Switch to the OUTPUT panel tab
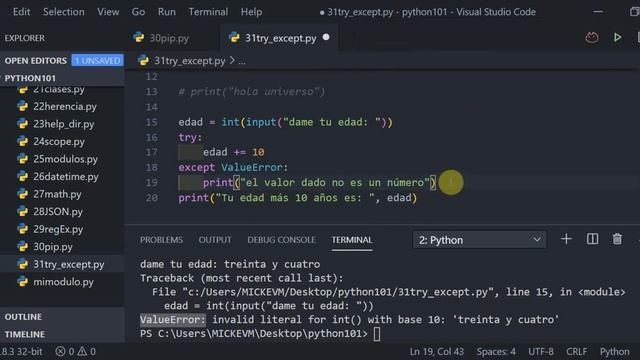The height and width of the screenshot is (360, 640). (x=215, y=240)
